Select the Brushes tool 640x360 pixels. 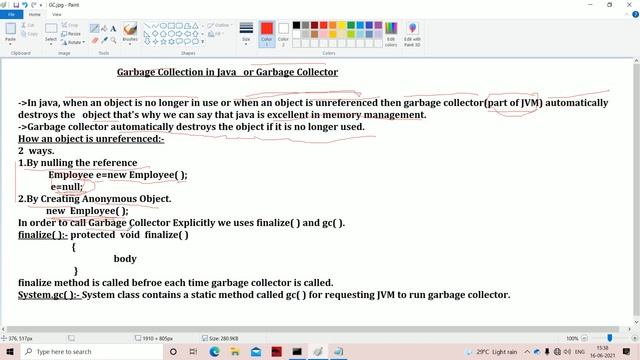click(x=130, y=29)
